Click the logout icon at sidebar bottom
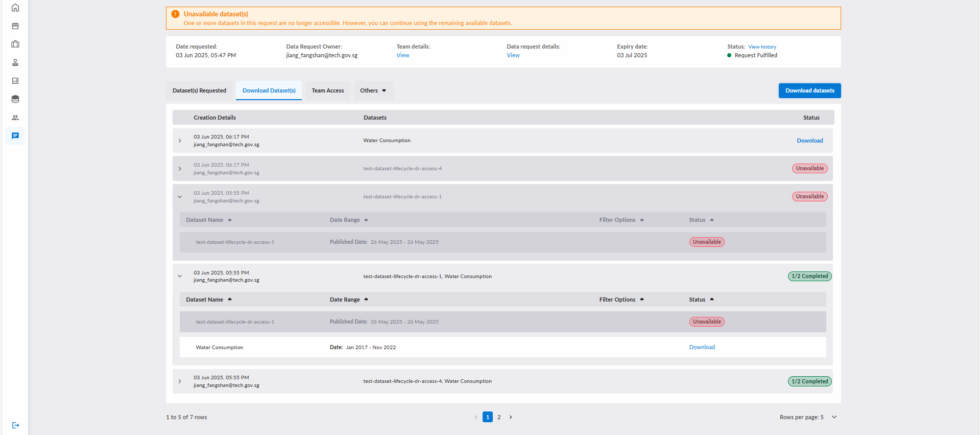 (15, 425)
